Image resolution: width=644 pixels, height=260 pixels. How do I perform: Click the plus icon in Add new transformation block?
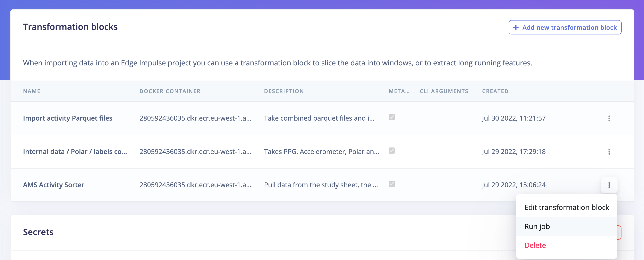pyautogui.click(x=516, y=27)
